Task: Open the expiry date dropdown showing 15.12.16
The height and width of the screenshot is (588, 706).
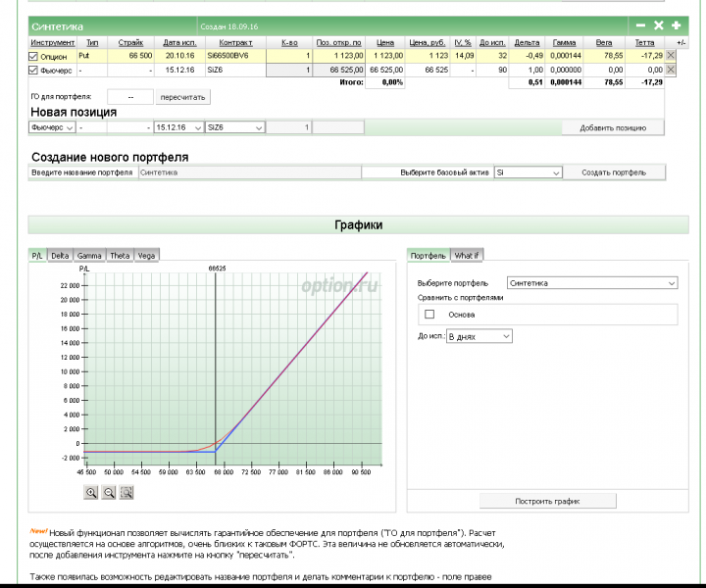Action: coord(178,127)
